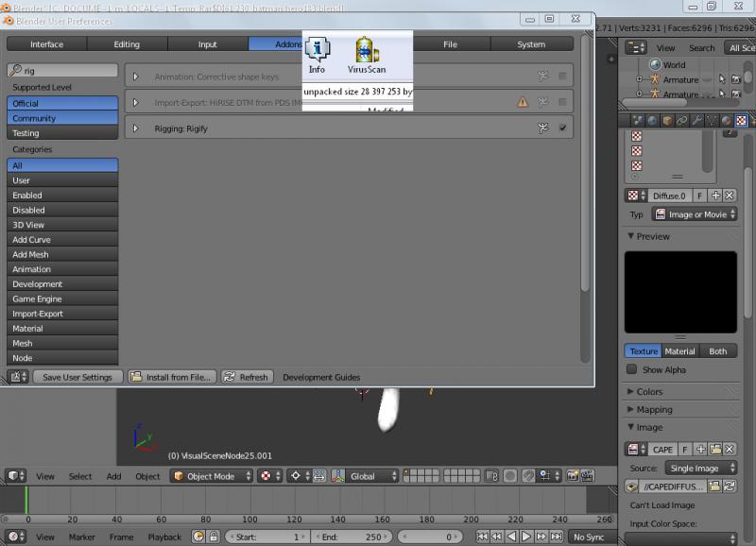This screenshot has width=756, height=546.
Task: Open the Image or Movie type dropdown
Action: click(x=695, y=214)
